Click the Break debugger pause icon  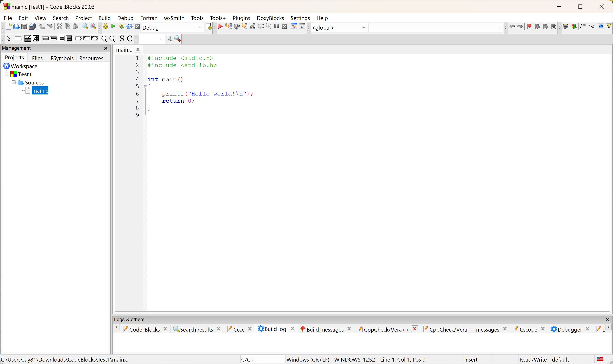click(277, 27)
